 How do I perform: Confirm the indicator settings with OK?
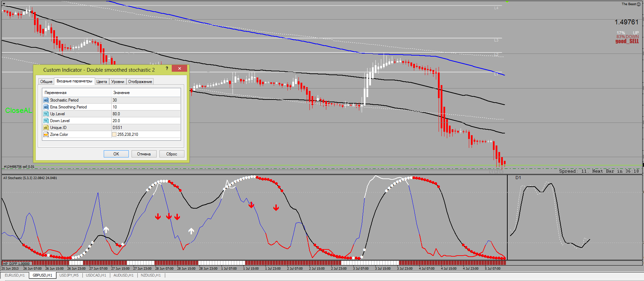116,154
